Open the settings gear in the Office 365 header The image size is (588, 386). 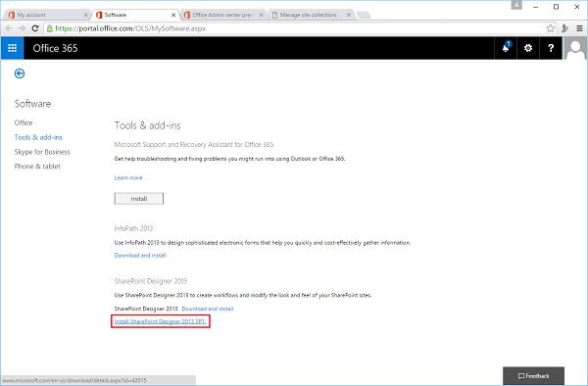point(528,48)
